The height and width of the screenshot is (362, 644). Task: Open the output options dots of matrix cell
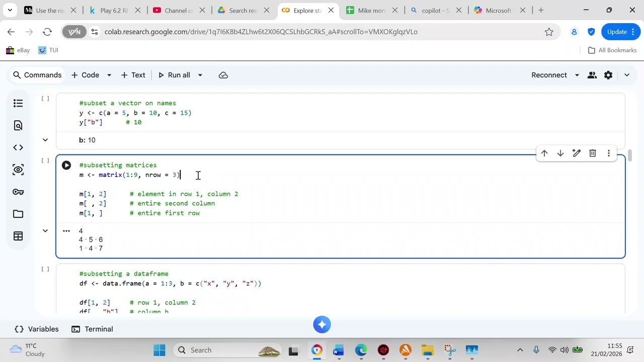[x=66, y=231]
